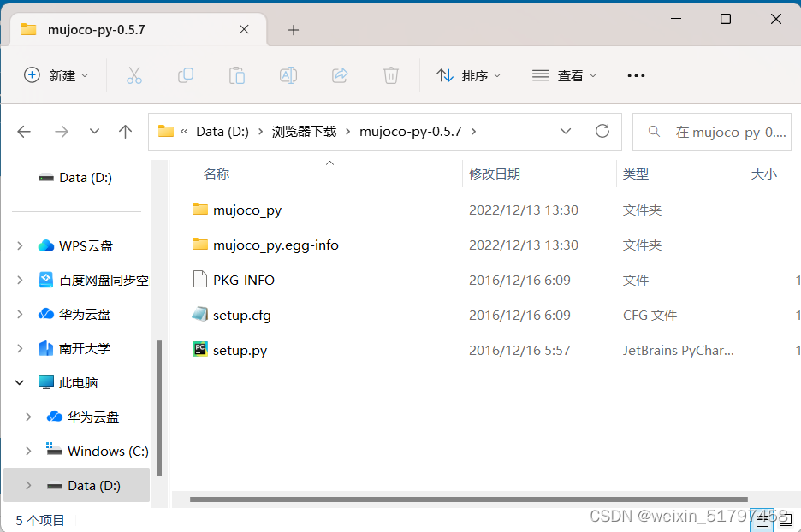Select 此电脑 in the sidebar

[78, 382]
